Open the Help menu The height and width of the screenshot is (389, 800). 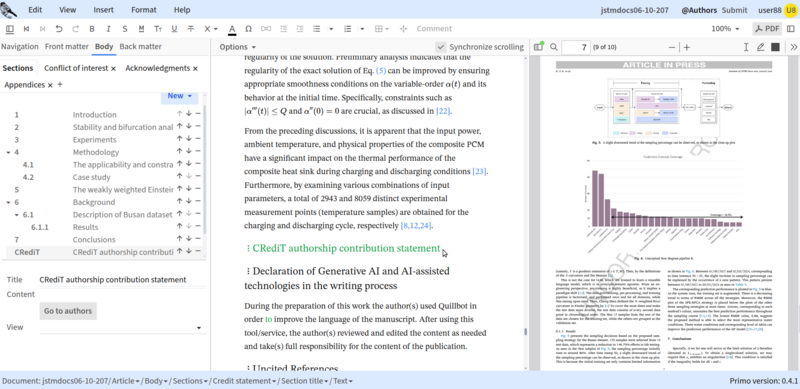coord(182,10)
